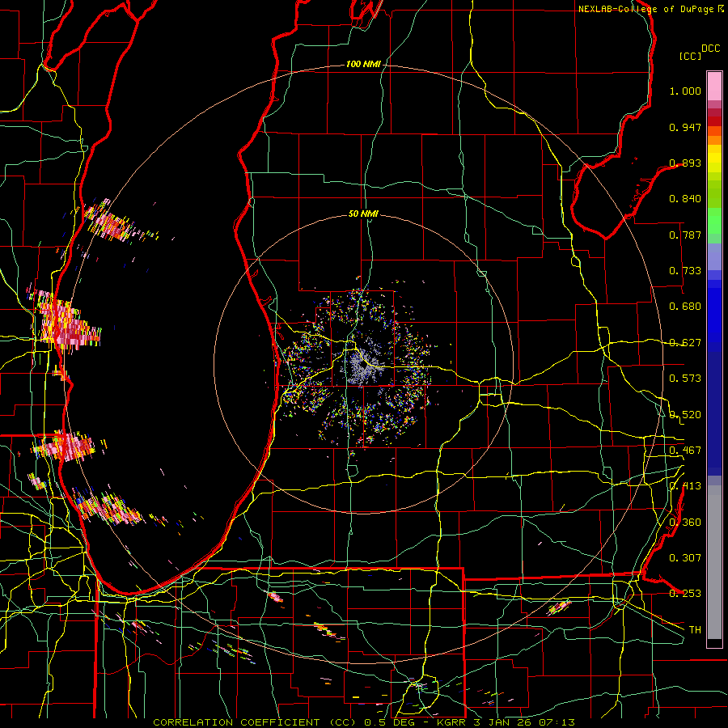Click the NEXLAB-College of DuPage label
This screenshot has width=728, height=728.
pyautogui.click(x=646, y=9)
